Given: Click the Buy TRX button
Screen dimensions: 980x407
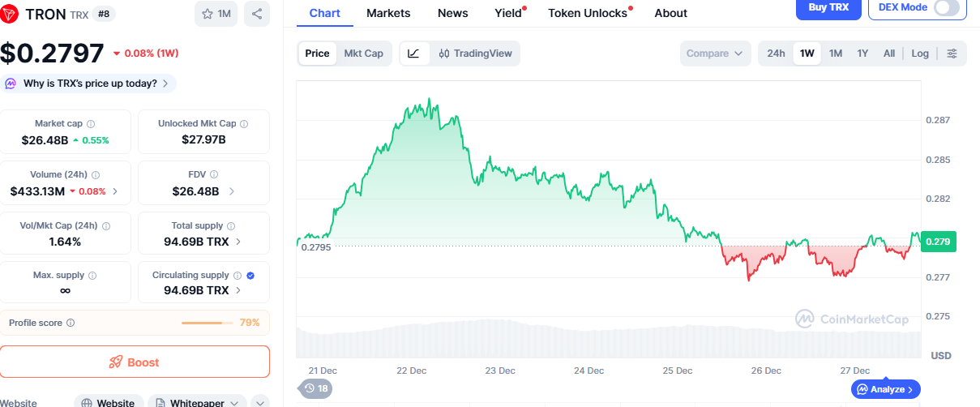Looking at the screenshot, I should 828,7.
